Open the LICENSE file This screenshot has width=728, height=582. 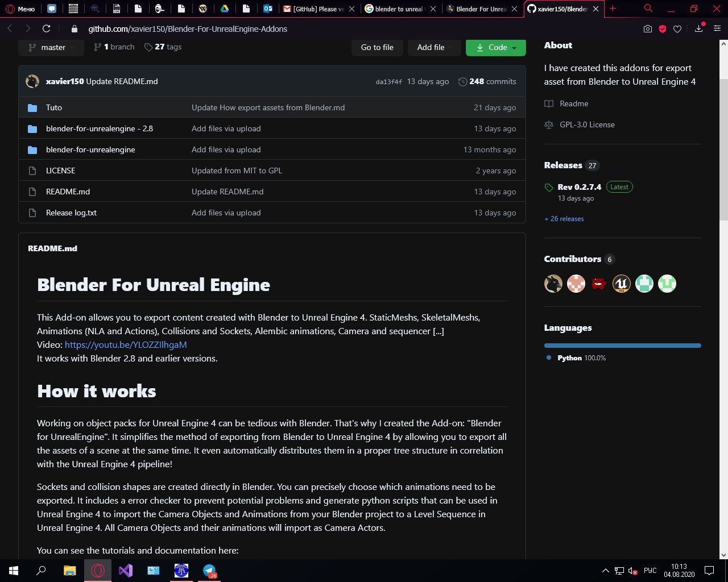click(60, 171)
